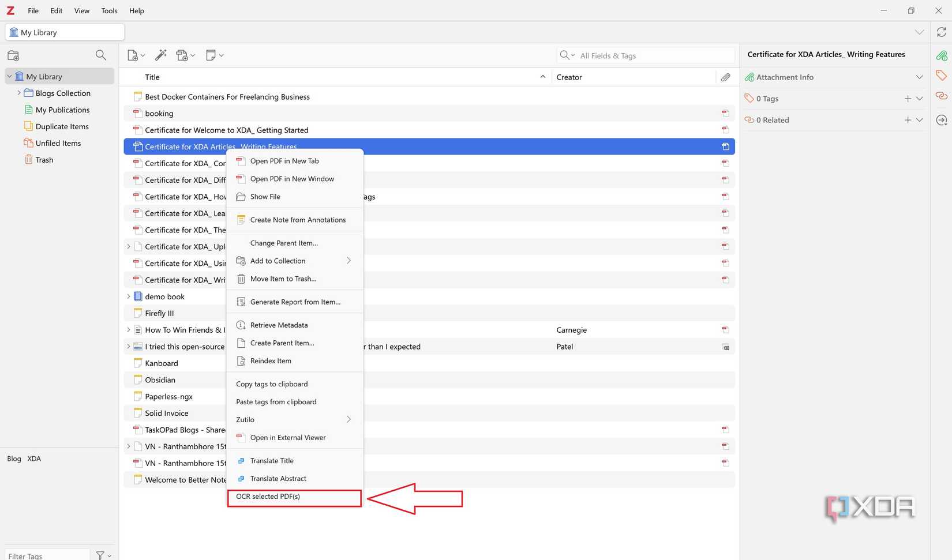Choose Generate Report from Item...
Image resolution: width=952 pixels, height=560 pixels.
point(295,302)
